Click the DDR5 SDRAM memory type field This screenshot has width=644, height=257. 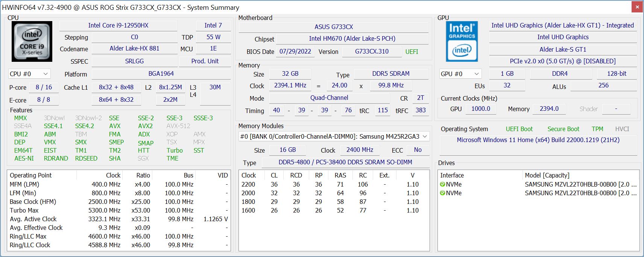[x=391, y=74]
